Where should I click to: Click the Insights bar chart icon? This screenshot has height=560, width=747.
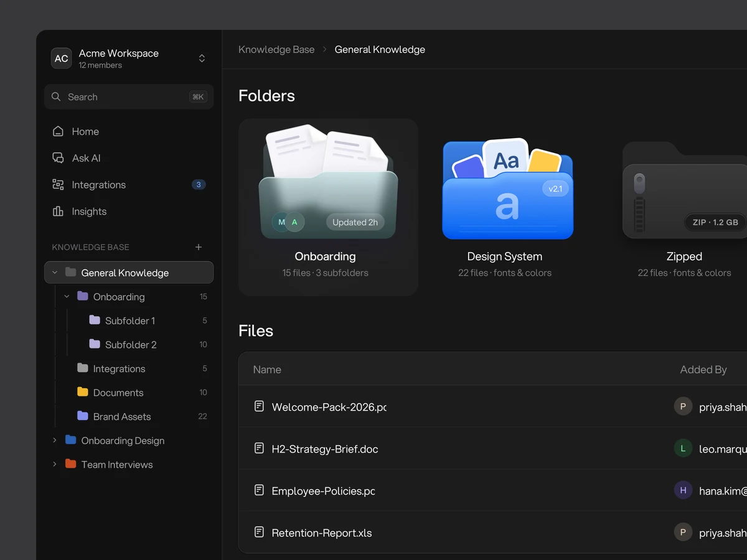pos(58,212)
